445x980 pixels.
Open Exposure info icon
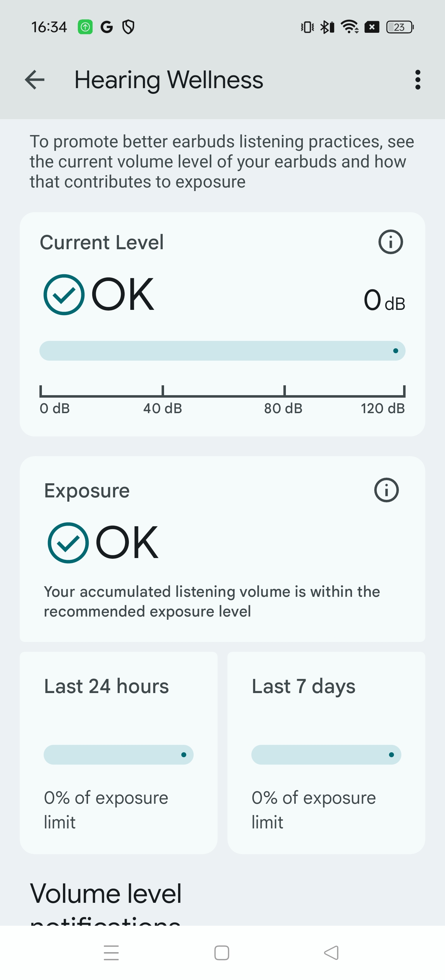click(386, 490)
